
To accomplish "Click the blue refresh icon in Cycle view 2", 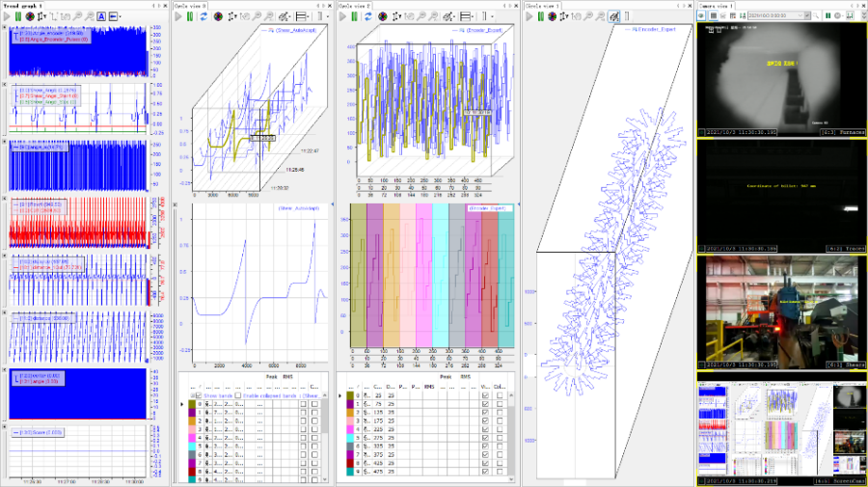I will pyautogui.click(x=370, y=16).
